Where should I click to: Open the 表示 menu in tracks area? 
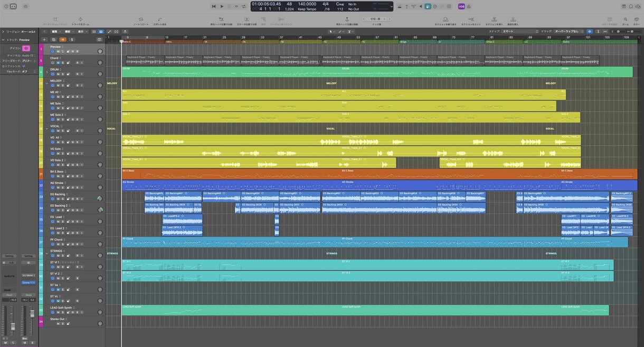coord(82,32)
